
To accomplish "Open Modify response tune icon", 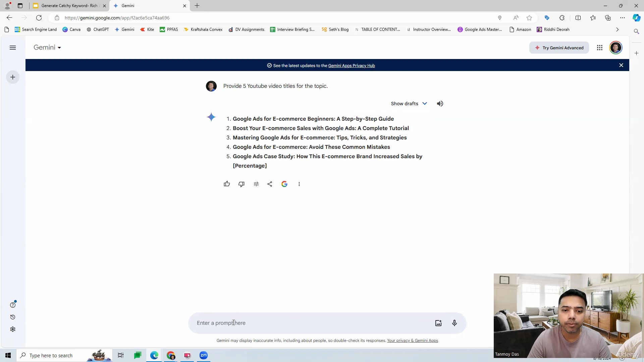I will click(x=256, y=184).
